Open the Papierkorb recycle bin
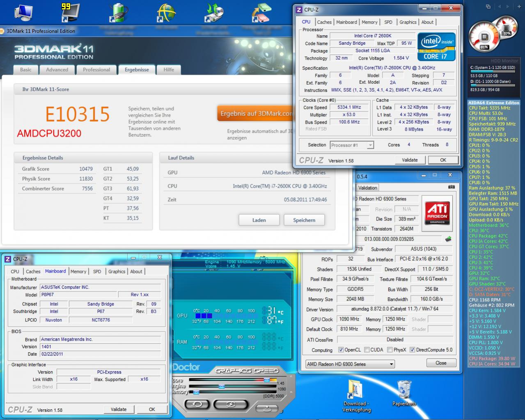The width and height of the screenshot is (525, 420). (404, 389)
